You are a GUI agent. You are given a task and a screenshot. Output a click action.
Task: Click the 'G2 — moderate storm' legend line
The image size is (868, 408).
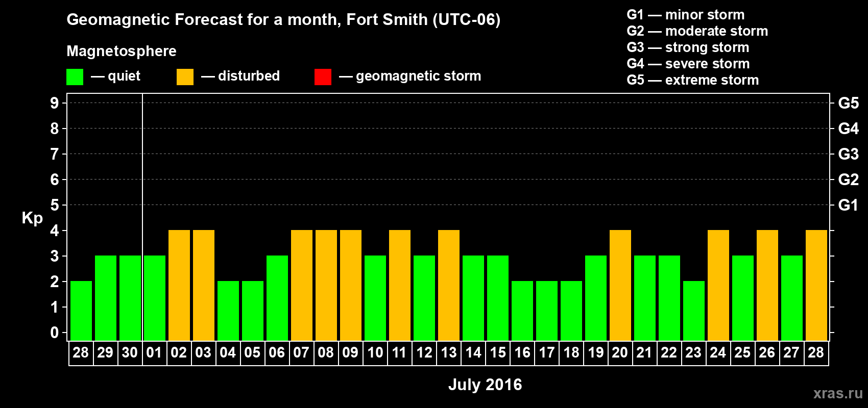click(697, 31)
